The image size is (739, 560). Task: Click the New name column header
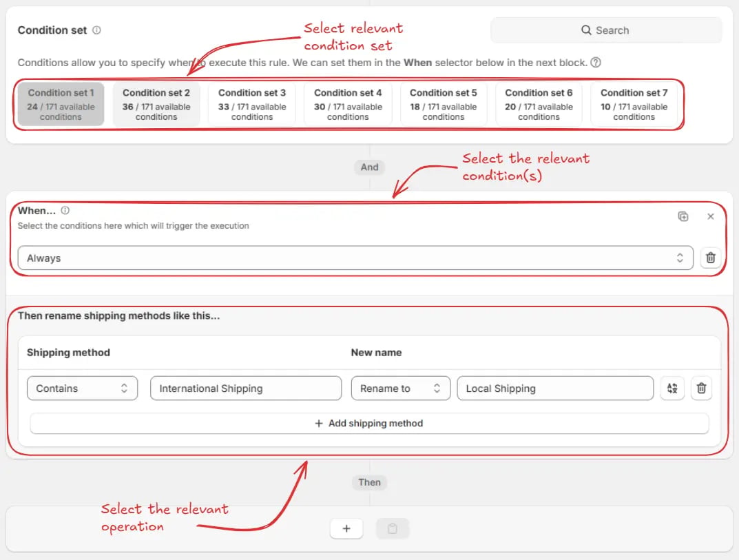coord(376,353)
